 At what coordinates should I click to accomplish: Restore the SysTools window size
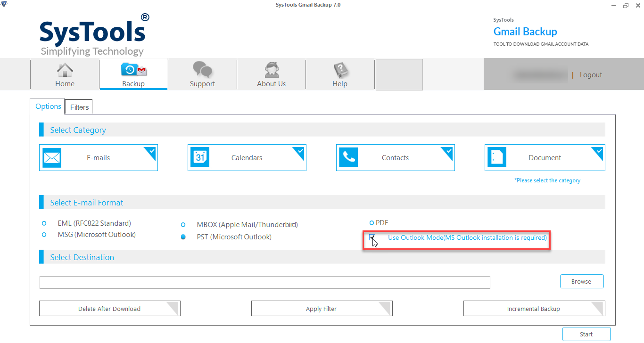point(626,5)
